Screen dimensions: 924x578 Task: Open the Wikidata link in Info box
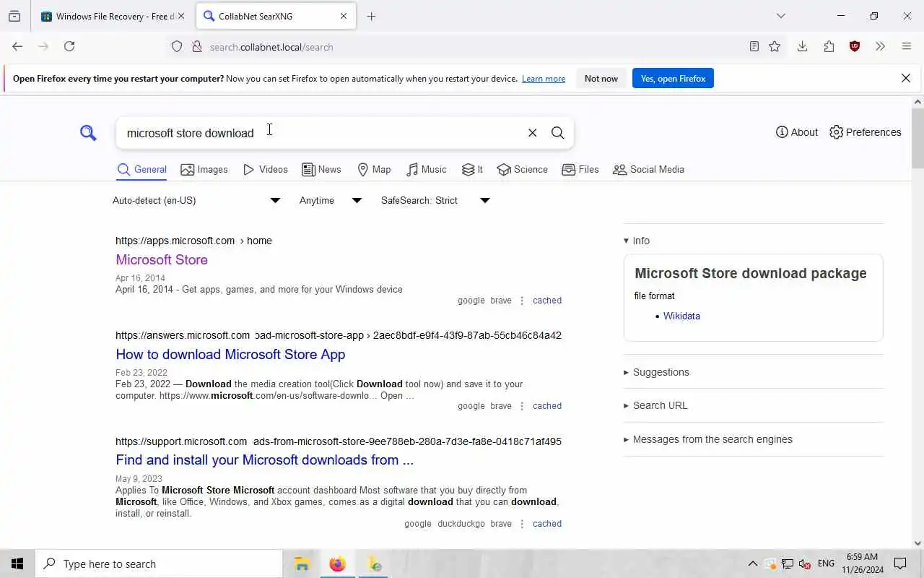(x=681, y=316)
